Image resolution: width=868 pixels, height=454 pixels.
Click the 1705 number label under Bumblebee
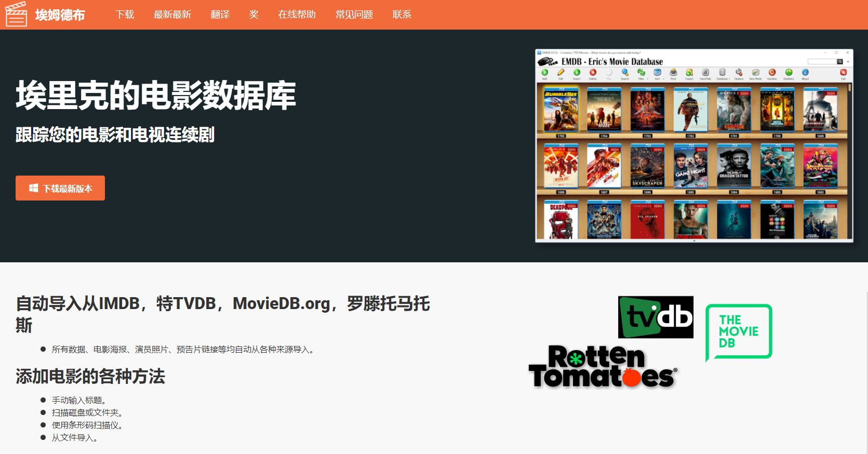pyautogui.click(x=561, y=136)
